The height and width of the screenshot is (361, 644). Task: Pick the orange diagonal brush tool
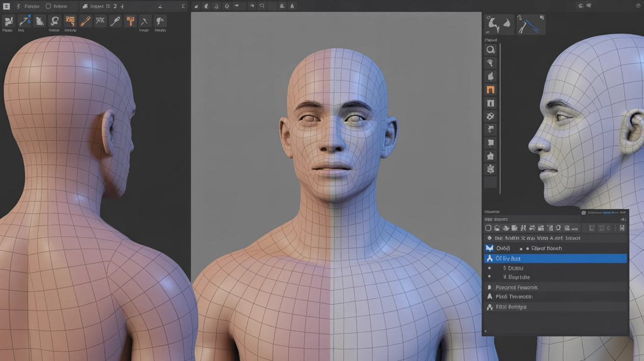(85, 21)
